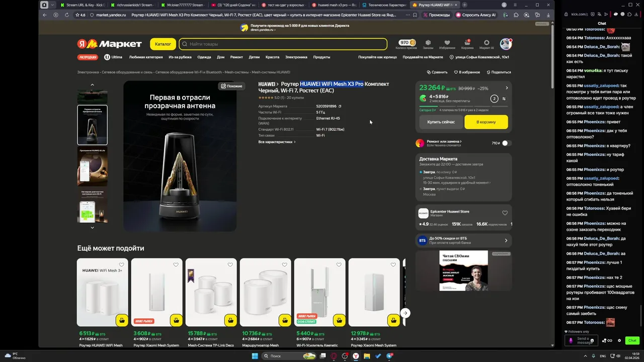This screenshot has height=362, width=644.
Task: Open the user profile avatar
Action: (x=506, y=44)
